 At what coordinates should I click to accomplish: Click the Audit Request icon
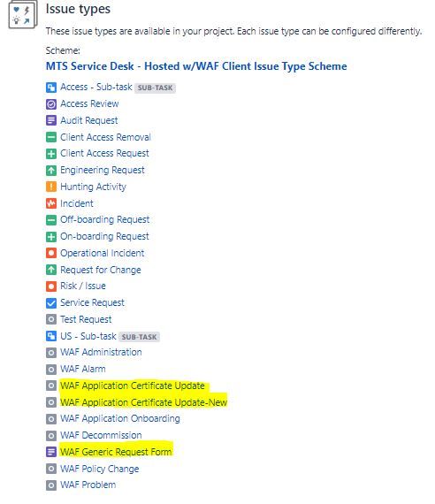[51, 120]
